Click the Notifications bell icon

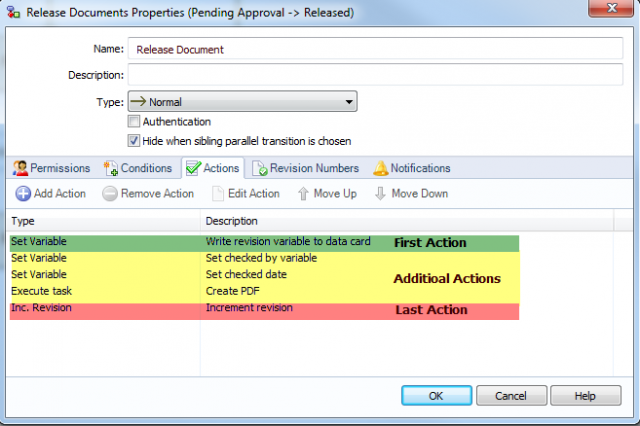(x=380, y=168)
